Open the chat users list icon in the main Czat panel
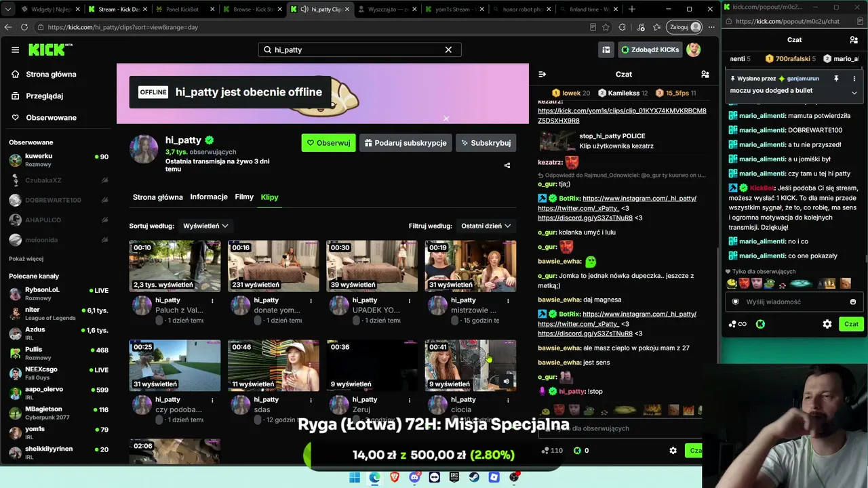Viewport: 868px width, 488px height. click(x=705, y=74)
